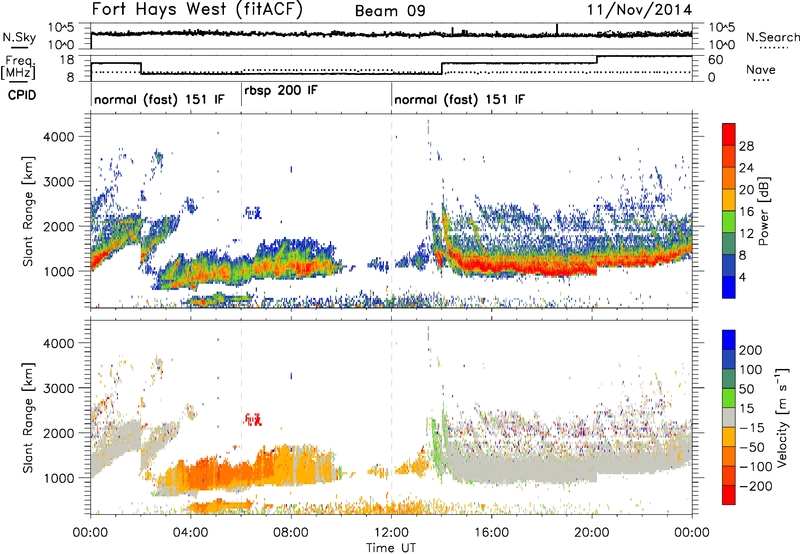Click the '20:00' time tick label
Image resolution: width=800 pixels, height=554 pixels.
(592, 533)
